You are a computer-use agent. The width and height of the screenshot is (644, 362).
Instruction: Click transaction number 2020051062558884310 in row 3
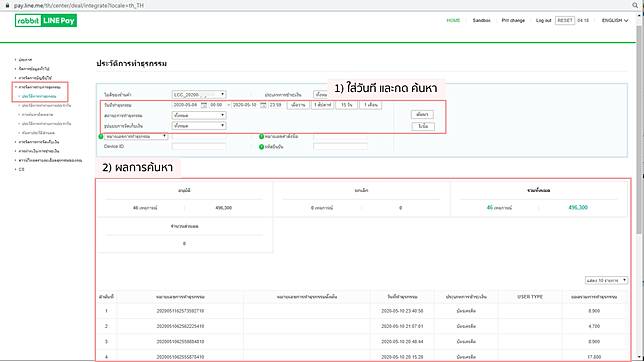click(x=180, y=341)
